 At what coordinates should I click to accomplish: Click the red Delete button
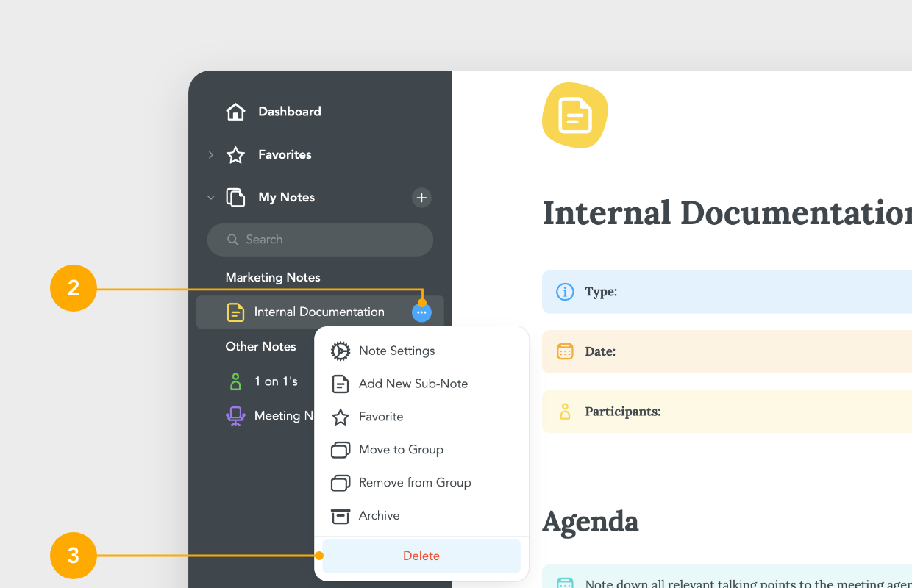(x=421, y=556)
